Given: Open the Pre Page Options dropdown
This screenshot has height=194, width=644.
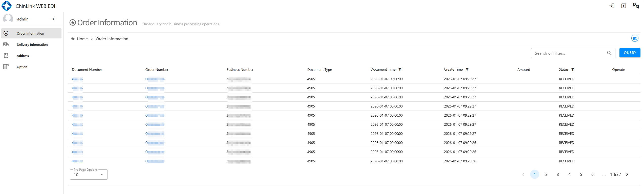Looking at the screenshot, I should click(x=89, y=175).
